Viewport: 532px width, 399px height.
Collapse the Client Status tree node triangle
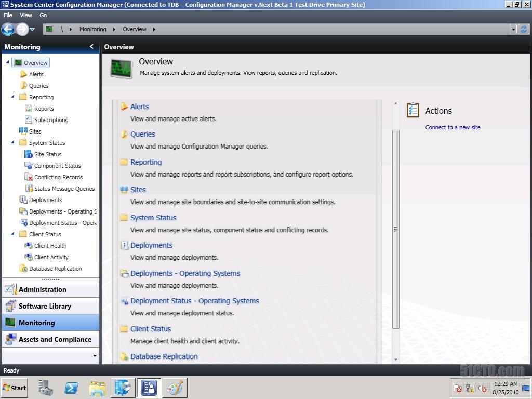[x=13, y=234]
